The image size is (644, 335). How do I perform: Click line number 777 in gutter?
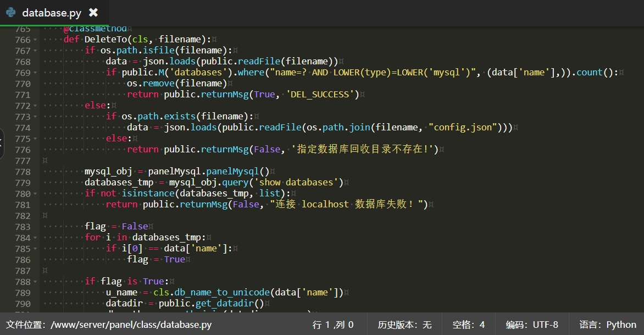pyautogui.click(x=23, y=161)
